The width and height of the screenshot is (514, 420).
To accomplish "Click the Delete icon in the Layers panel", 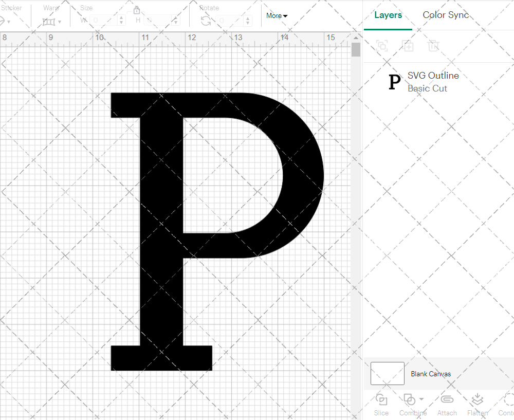I will coord(433,46).
